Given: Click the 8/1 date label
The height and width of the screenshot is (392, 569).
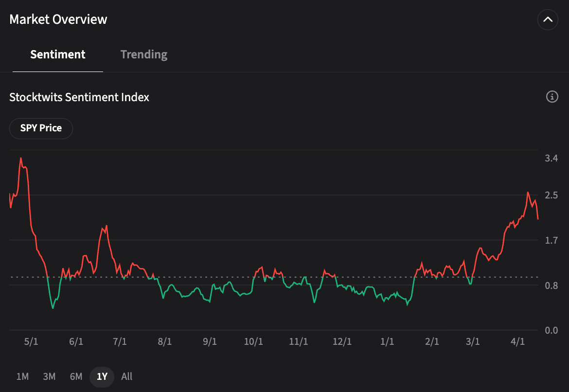Looking at the screenshot, I should [x=165, y=341].
